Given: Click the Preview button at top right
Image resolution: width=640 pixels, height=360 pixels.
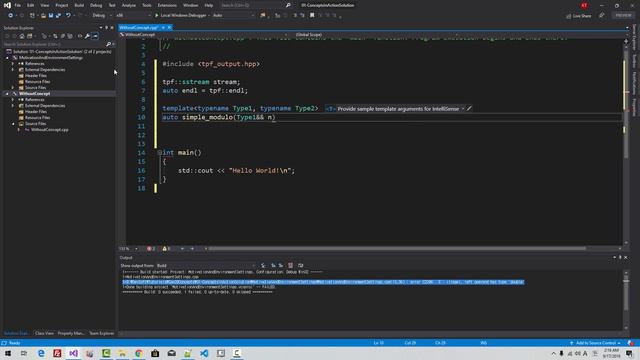Looking at the screenshot, I should 623,15.
